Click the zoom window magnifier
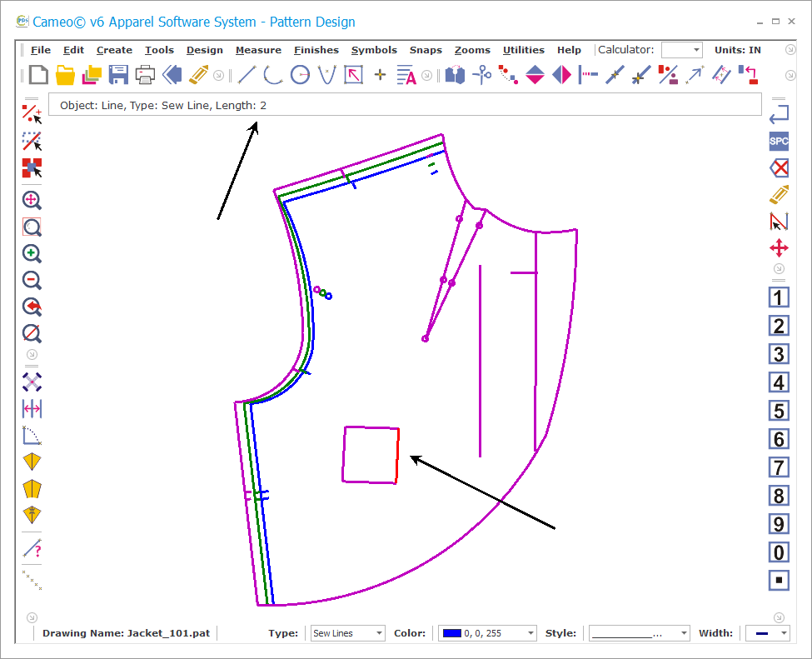812x659 pixels. click(32, 227)
